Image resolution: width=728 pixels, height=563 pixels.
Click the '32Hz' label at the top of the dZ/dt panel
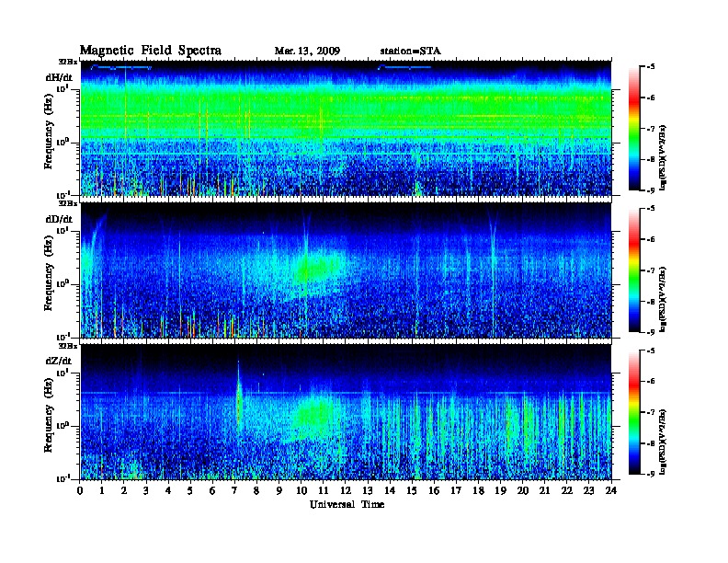[68, 346]
